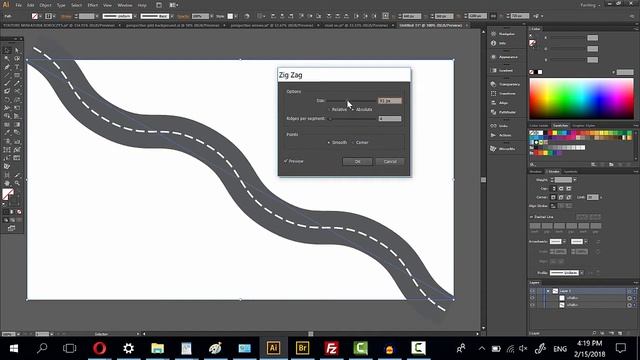Image resolution: width=640 pixels, height=360 pixels.
Task: Open the Object menu
Action: pyautogui.click(x=45, y=5)
